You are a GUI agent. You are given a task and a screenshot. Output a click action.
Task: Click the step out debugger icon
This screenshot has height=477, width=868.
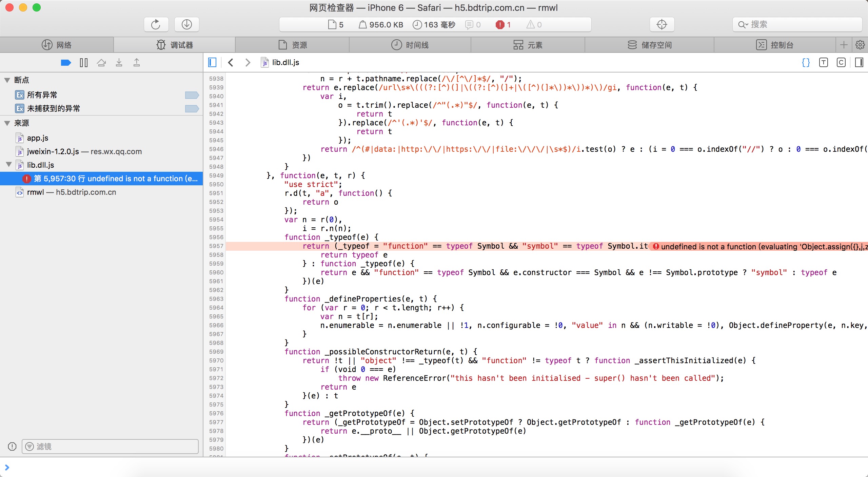point(137,63)
